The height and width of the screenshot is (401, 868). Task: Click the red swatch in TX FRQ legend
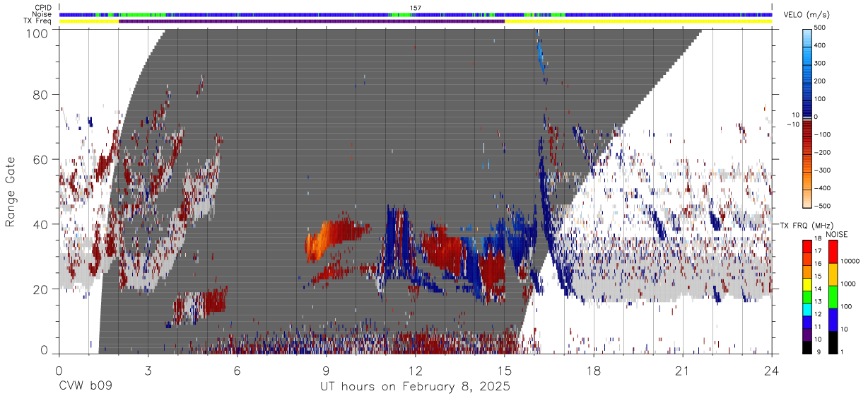tap(807, 247)
